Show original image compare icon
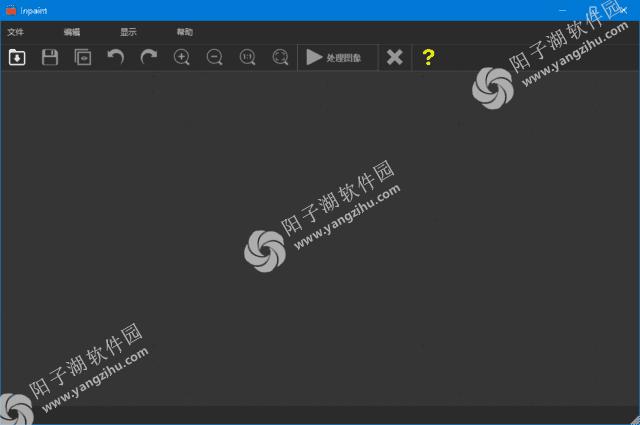Screen dimensions: 640x425 pos(83,57)
